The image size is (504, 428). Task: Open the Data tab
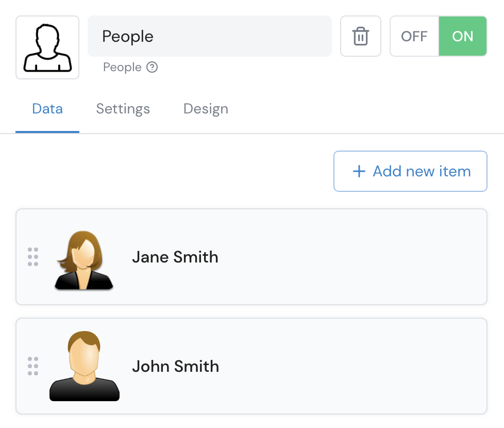coord(47,109)
